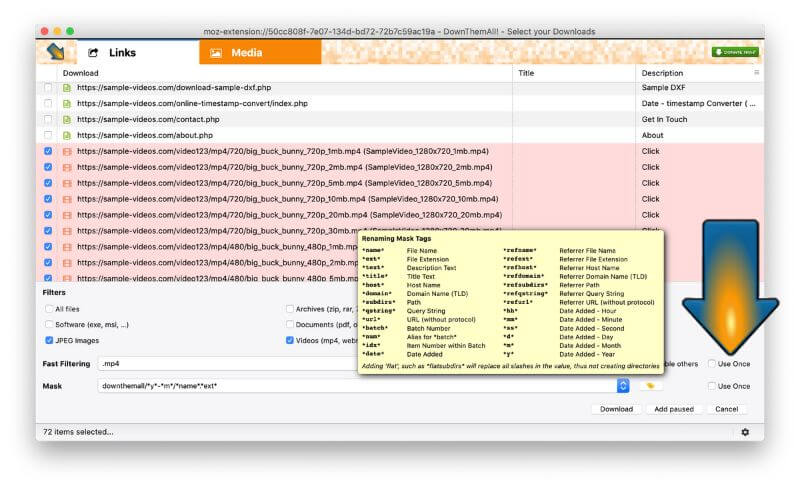The width and height of the screenshot is (800, 500).
Task: Click the DownThemAll arrow logo icon
Action: [x=54, y=52]
